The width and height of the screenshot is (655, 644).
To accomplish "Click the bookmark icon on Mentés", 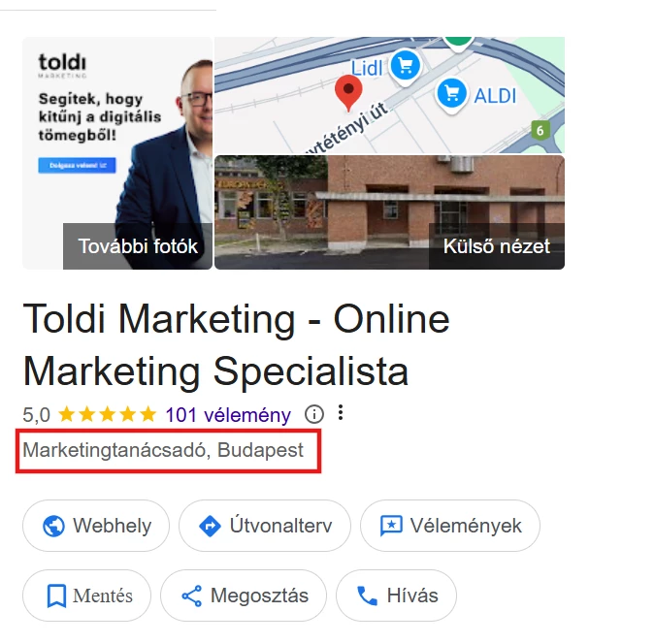I will (56, 596).
